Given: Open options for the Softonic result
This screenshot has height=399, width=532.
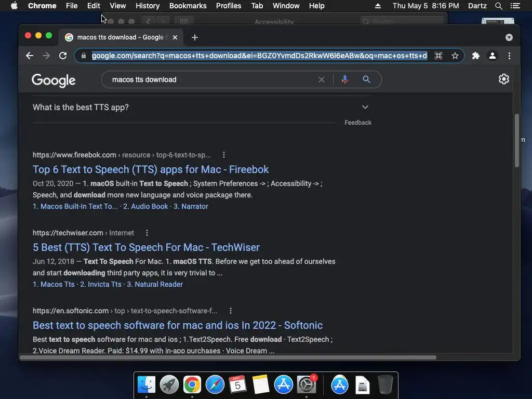Looking at the screenshot, I should tap(230, 311).
